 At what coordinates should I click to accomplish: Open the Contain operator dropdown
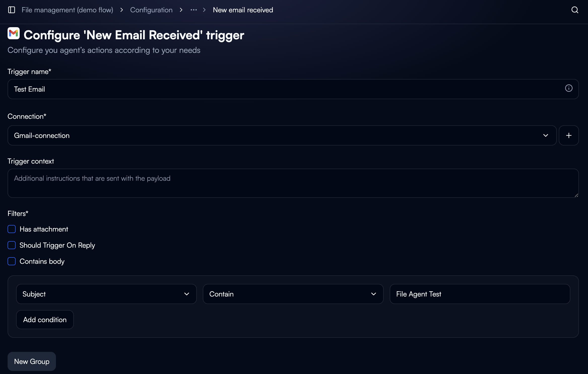[293, 294]
